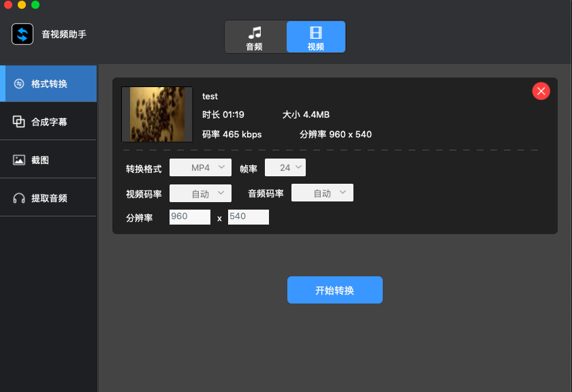Open the 视频码率 自动 dropdown
This screenshot has width=572, height=392.
(200, 193)
